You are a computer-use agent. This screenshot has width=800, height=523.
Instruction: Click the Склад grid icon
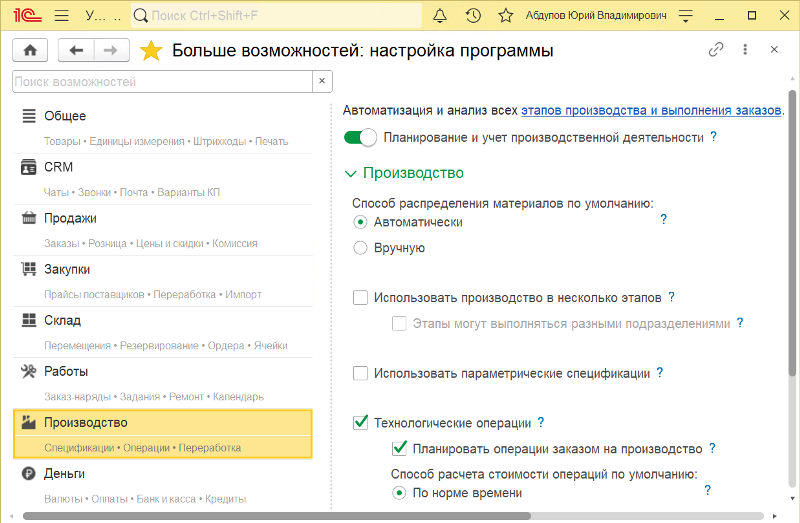tap(29, 320)
